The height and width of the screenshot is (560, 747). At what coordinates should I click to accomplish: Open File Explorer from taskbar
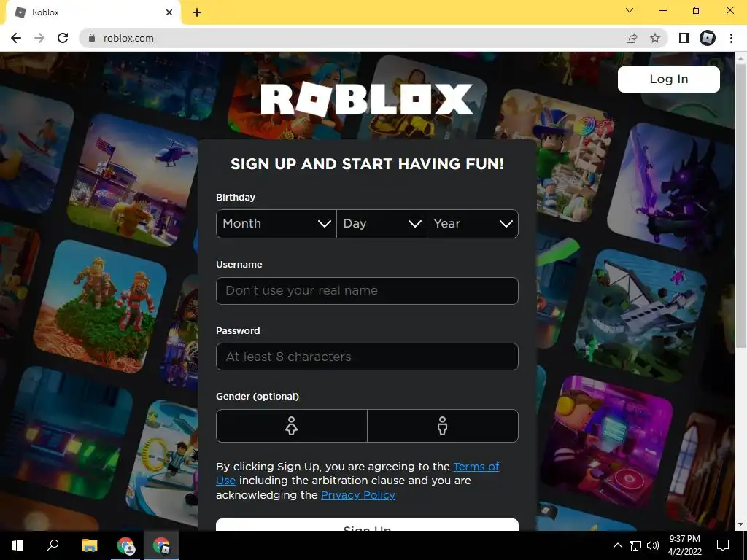(89, 545)
